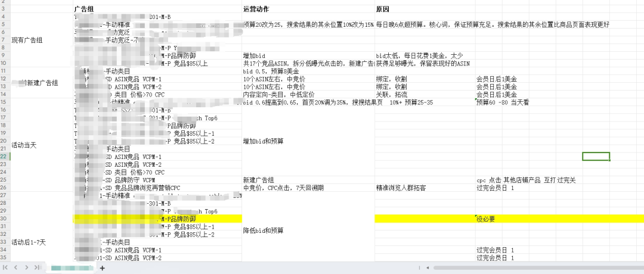This screenshot has width=644, height=274.
Task: Select cell '预算60 -80 当天看'
Action: 502,102
